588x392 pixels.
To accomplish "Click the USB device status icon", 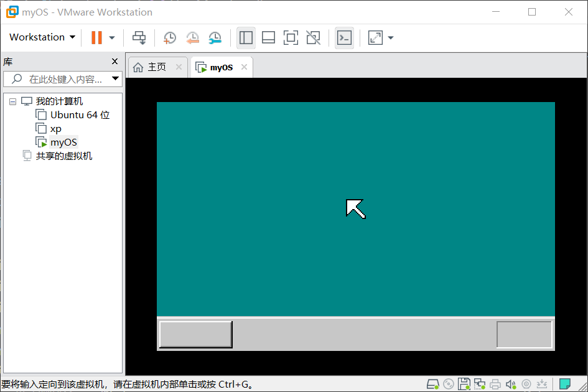I will click(526, 384).
